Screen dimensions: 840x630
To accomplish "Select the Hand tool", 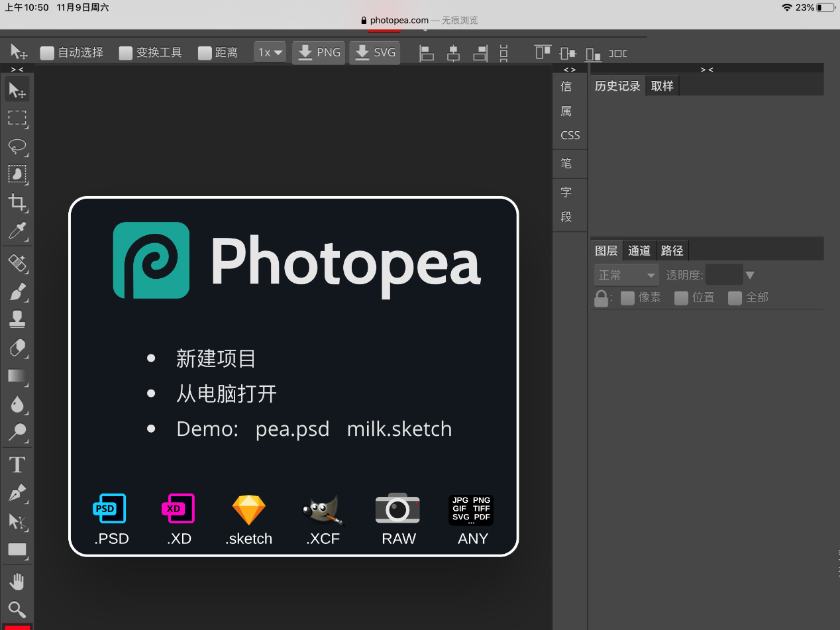I will 17,582.
